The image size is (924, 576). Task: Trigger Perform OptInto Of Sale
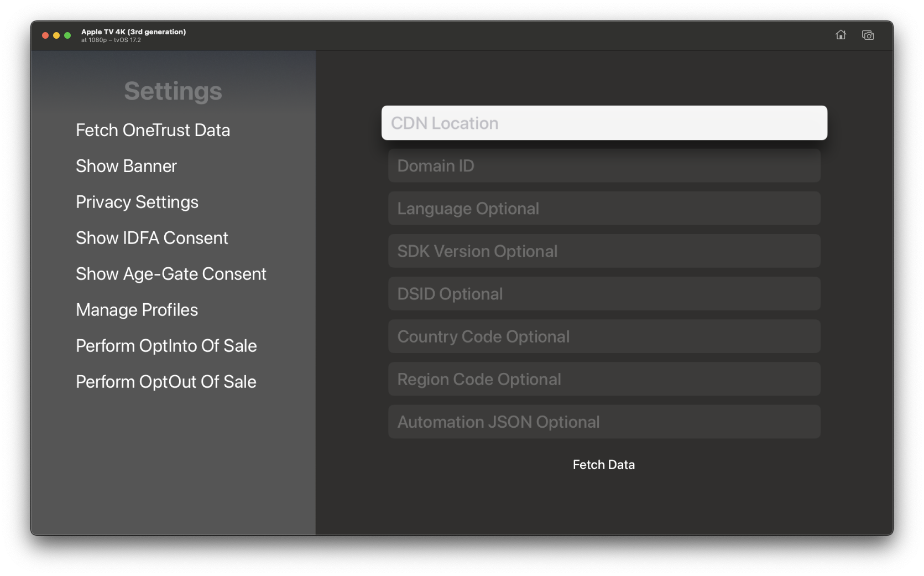point(166,346)
